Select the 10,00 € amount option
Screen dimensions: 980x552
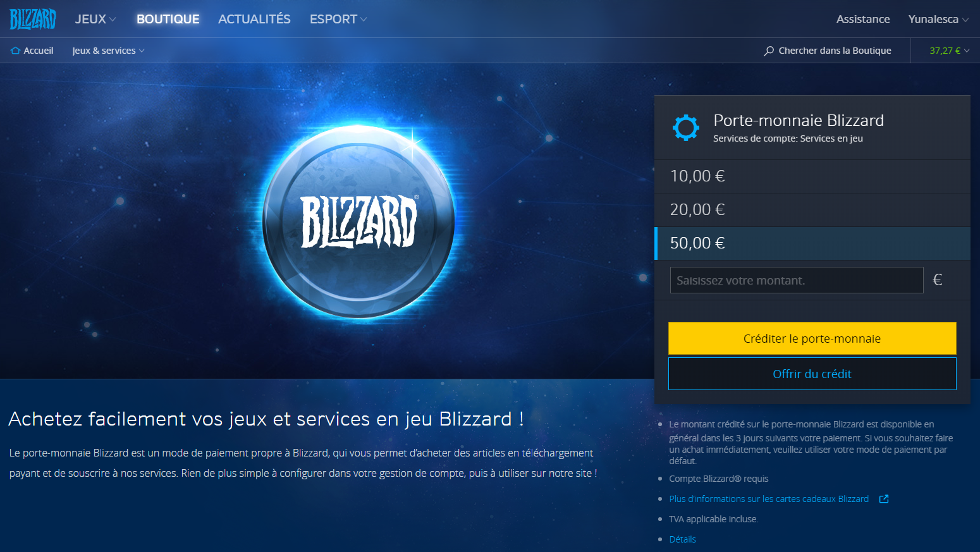812,176
